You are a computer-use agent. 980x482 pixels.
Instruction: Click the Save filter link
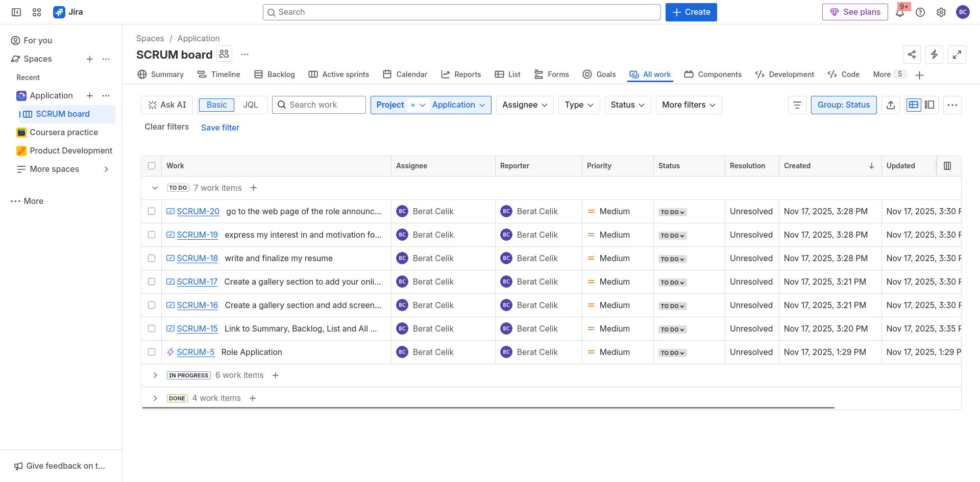tap(220, 128)
